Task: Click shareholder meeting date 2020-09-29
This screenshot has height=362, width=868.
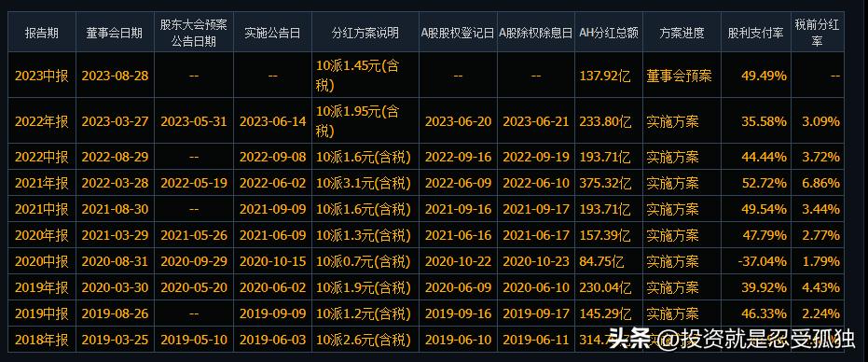Action: click(194, 261)
